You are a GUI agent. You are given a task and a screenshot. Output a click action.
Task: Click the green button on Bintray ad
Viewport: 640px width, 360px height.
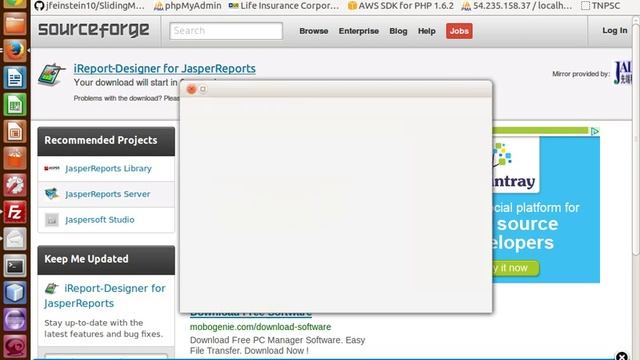pyautogui.click(x=516, y=268)
